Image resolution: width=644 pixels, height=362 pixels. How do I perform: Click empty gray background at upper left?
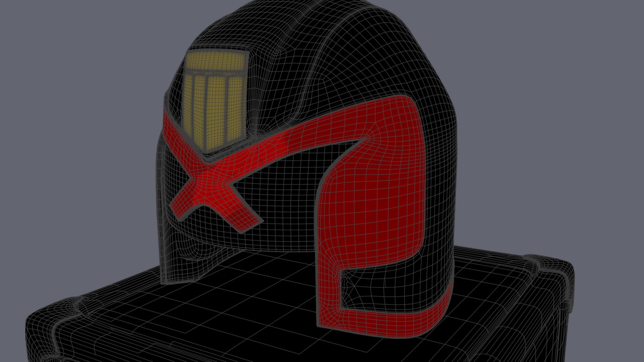(x=67, y=67)
